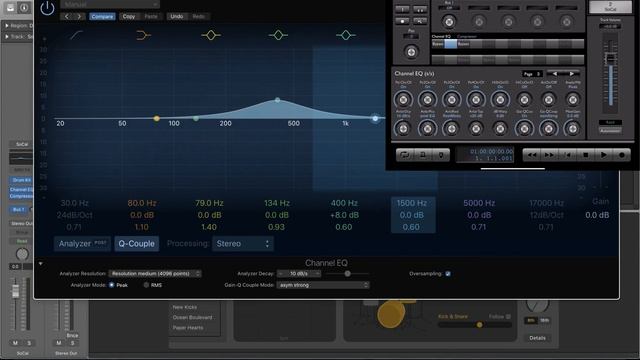Toggle the green 134 Hz bell band icon

(x=278, y=36)
